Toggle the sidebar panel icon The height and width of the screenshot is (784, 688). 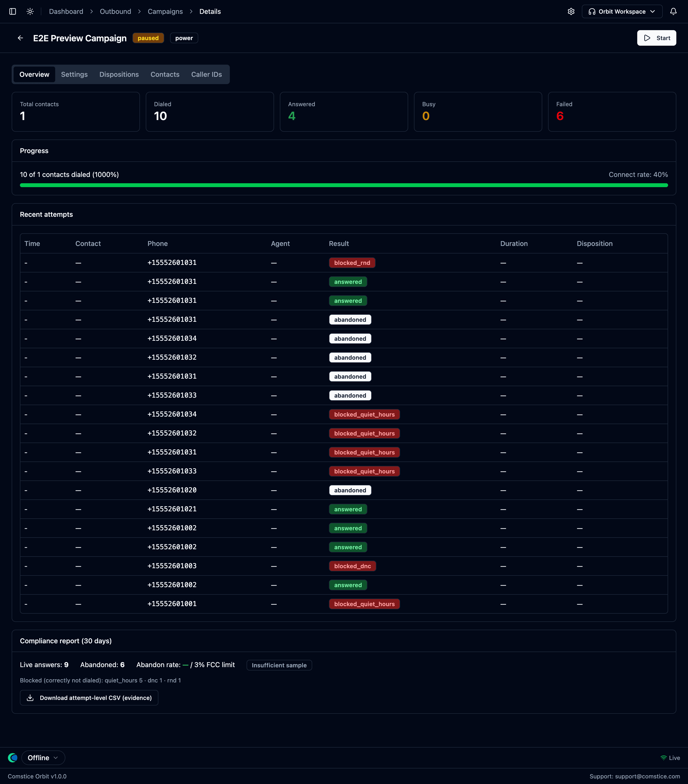pos(13,11)
